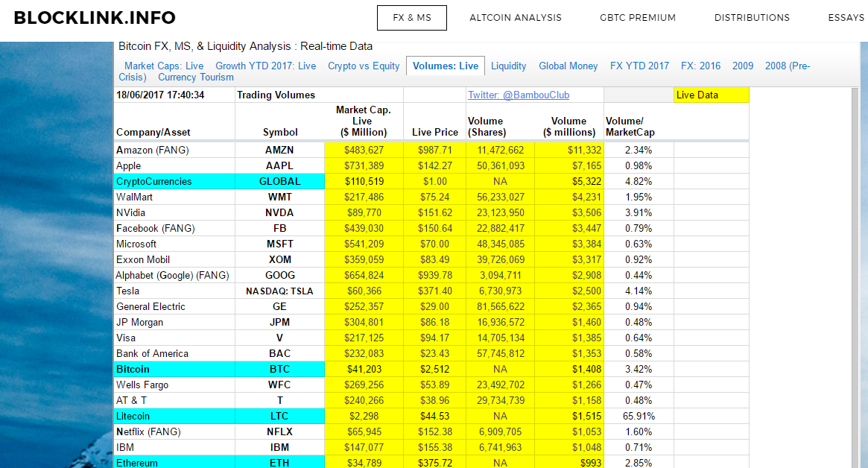The width and height of the screenshot is (868, 468).
Task: Click the Market Cap. Live column header
Action: [x=363, y=121]
